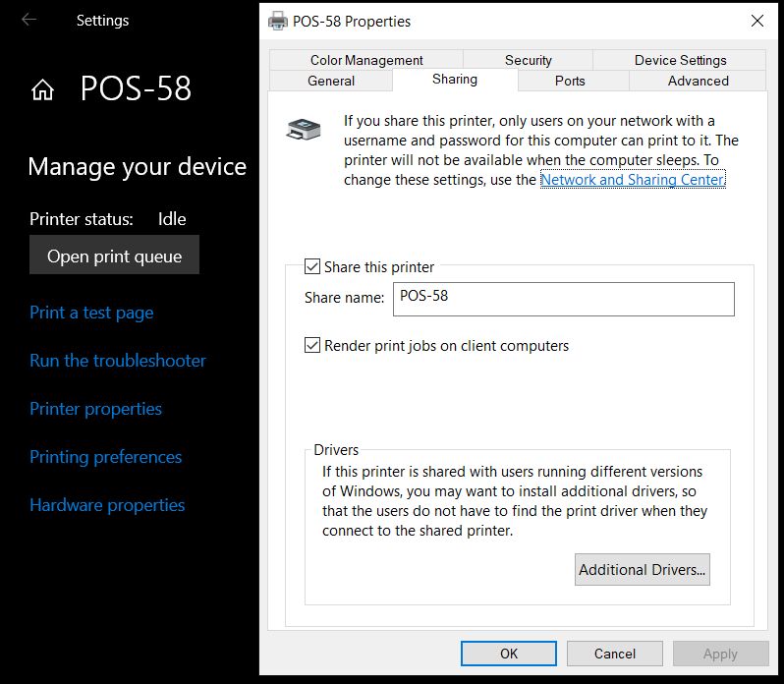Go to Settings home via house icon
784x684 pixels.
[x=42, y=90]
